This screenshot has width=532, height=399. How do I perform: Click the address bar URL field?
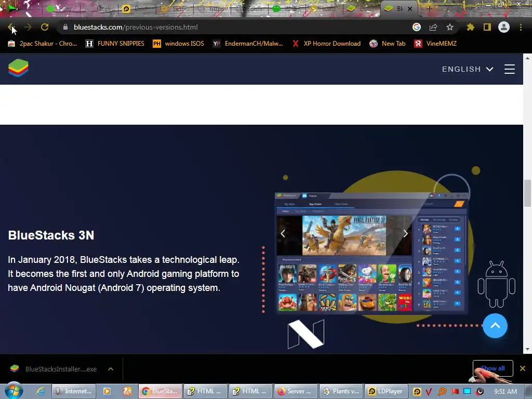pos(234,27)
